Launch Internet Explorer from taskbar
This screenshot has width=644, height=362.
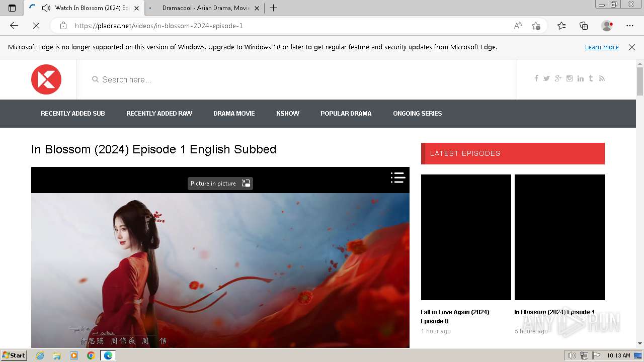[40, 355]
